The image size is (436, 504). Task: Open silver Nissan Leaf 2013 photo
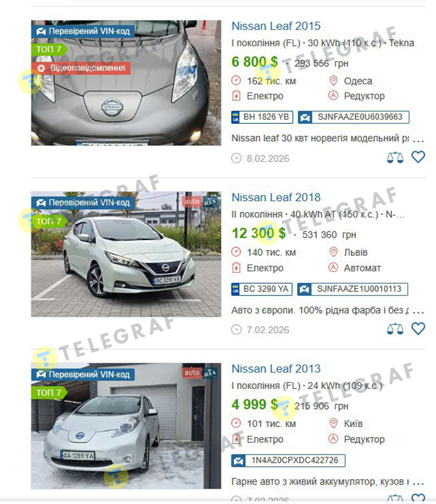(126, 426)
